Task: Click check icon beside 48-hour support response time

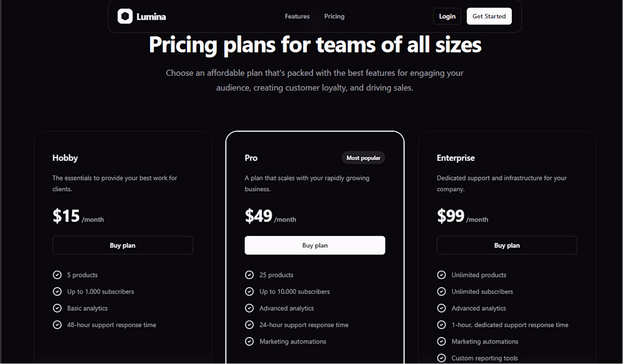Action: pyautogui.click(x=57, y=325)
